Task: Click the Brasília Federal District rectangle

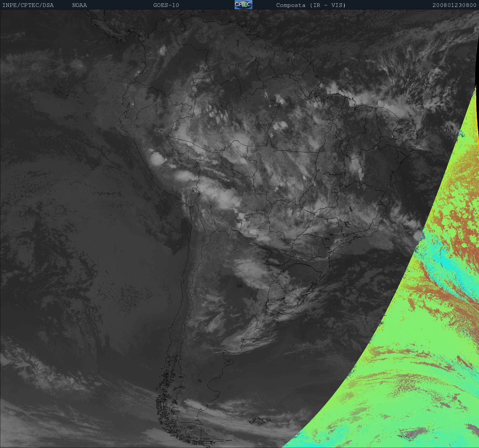Action: 334,190
